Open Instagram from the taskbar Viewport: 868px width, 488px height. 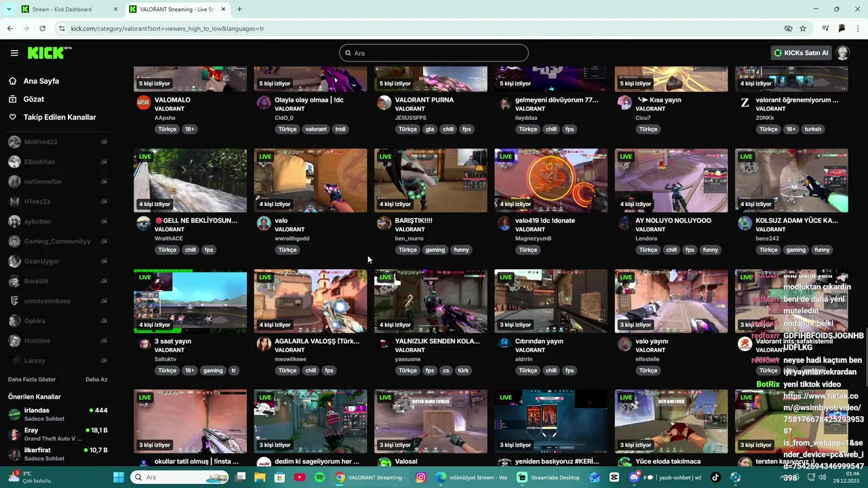(421, 477)
